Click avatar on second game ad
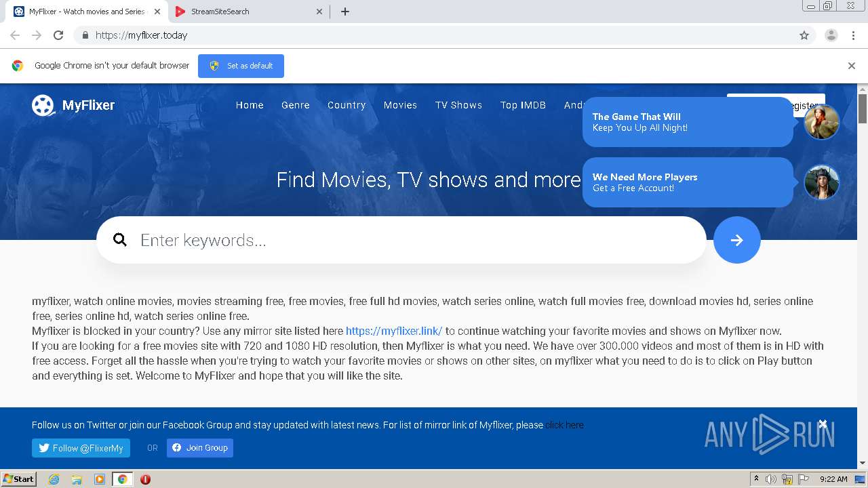Screen dimensions: 868x488 pyautogui.click(x=822, y=182)
